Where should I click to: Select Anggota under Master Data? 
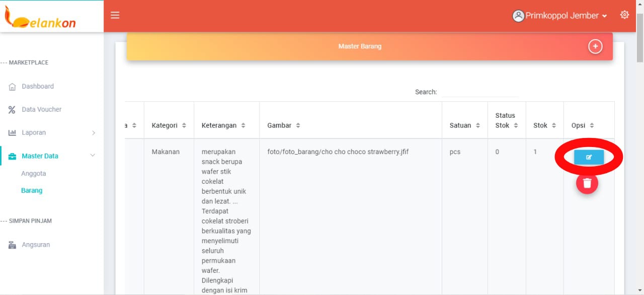coord(33,174)
